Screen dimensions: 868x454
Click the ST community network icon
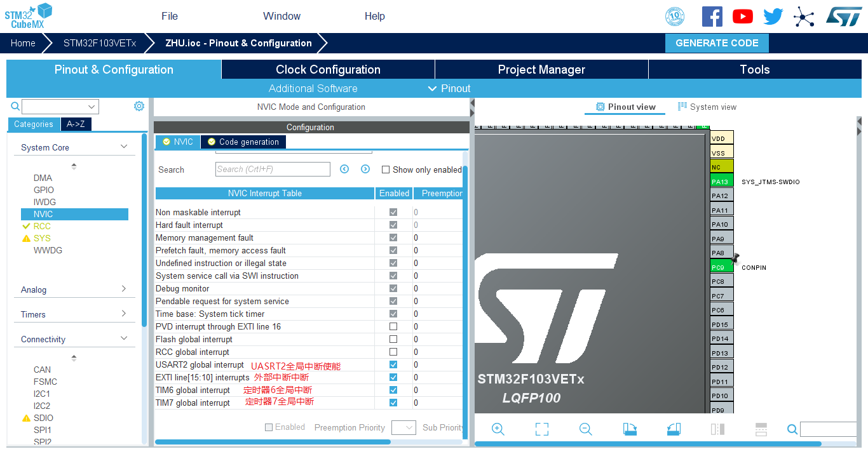(x=804, y=17)
